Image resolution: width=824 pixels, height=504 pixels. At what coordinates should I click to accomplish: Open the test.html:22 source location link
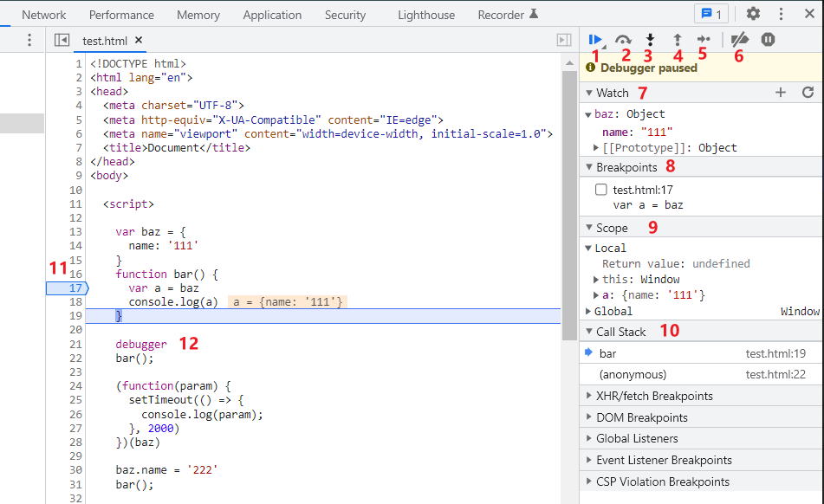click(x=775, y=374)
